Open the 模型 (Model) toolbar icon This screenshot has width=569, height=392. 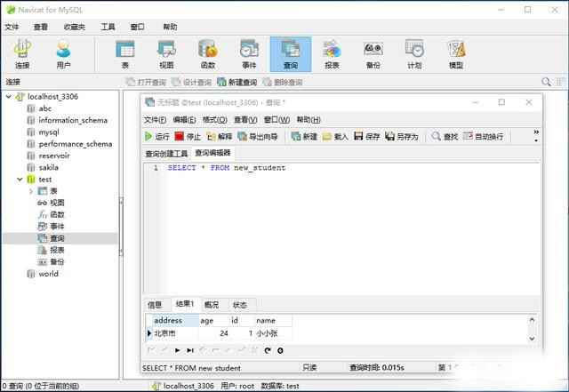456,53
